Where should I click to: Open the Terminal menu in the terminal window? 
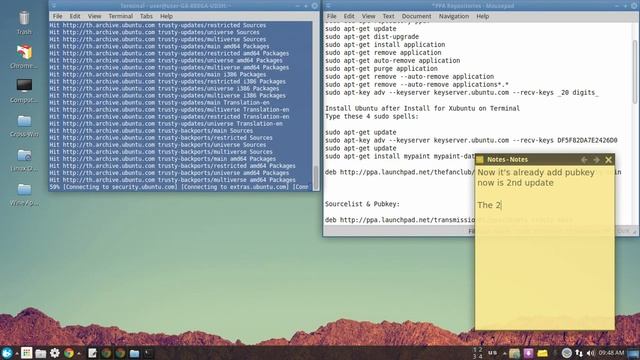[120, 16]
